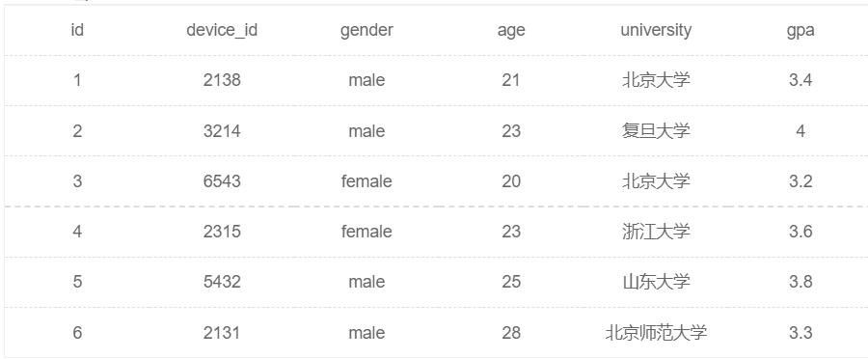The width and height of the screenshot is (868, 359).
Task: Click the gpa value 3.8
Action: [800, 282]
